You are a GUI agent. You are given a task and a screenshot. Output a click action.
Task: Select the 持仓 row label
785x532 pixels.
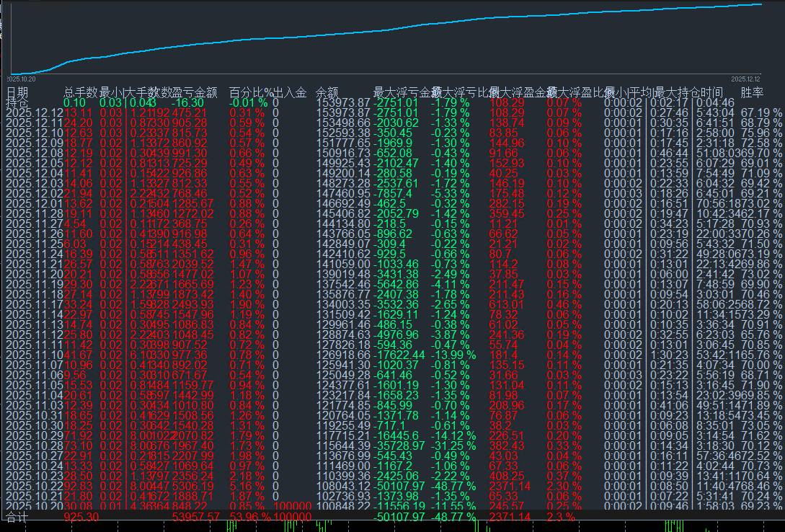pos(17,102)
